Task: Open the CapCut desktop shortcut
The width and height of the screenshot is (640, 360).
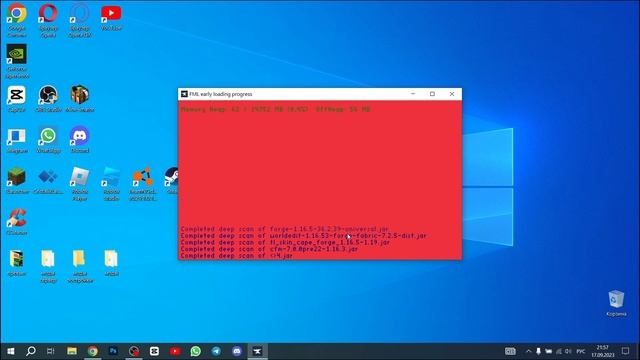Action: (x=17, y=99)
